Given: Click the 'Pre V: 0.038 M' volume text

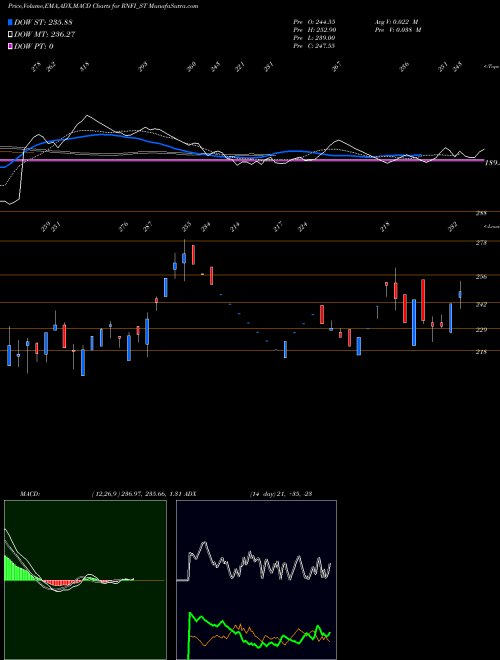Looking at the screenshot, I should pyautogui.click(x=398, y=30).
